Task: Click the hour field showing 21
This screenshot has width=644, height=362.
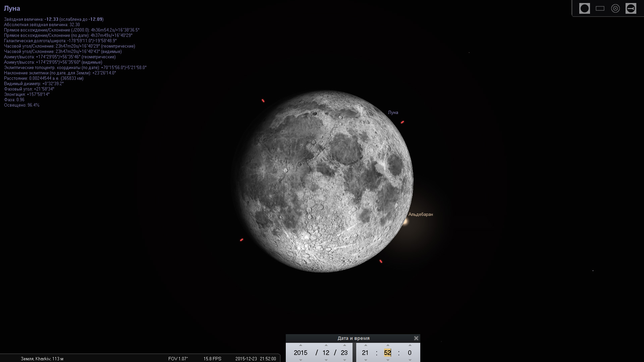Action: click(365, 353)
